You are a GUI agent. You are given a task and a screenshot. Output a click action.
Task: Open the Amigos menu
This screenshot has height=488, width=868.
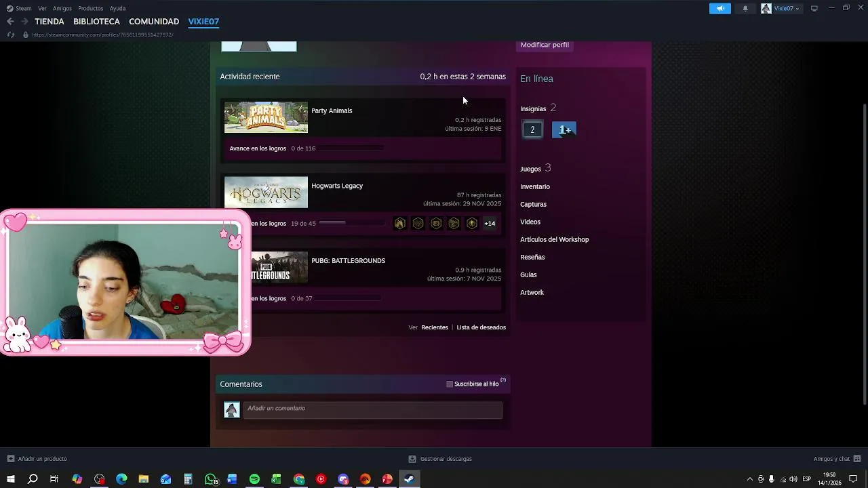tap(62, 8)
